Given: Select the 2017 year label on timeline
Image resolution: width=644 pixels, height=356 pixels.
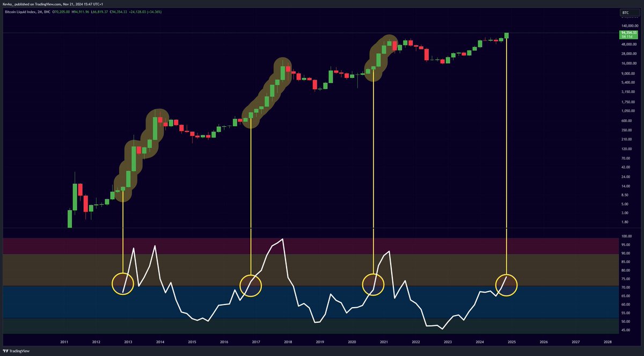Looking at the screenshot, I should (x=256, y=341).
